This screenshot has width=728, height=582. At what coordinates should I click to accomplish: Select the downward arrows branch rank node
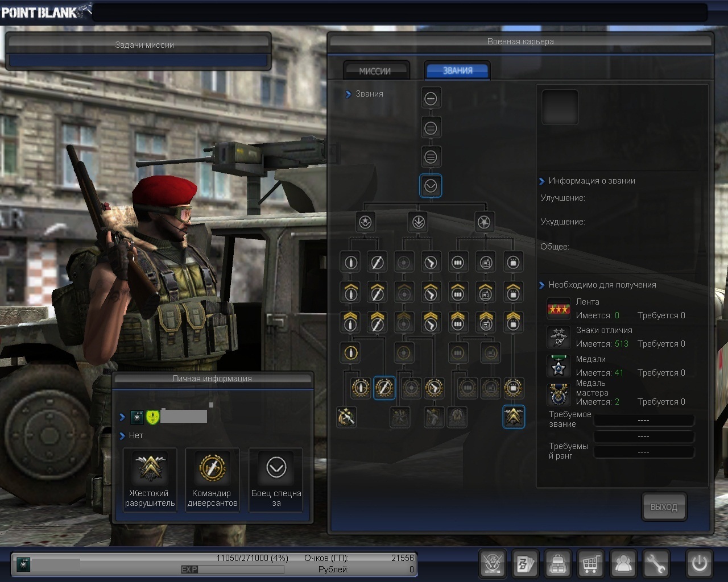pos(418,222)
